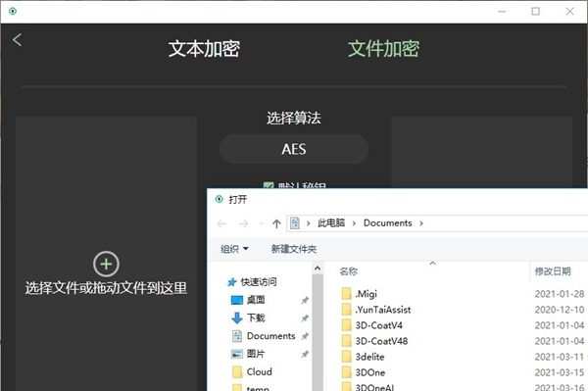Navigate forward in the Open dialog
The image size is (588, 391).
[244, 223]
